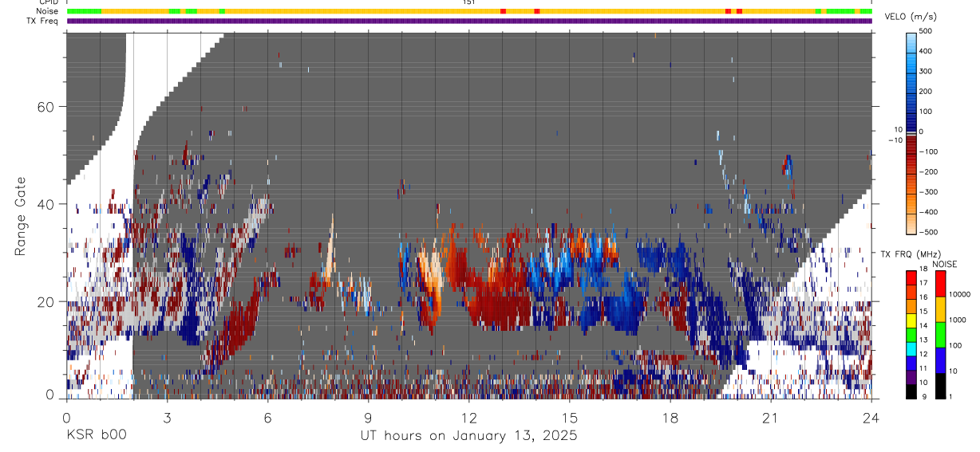Screen dimensions: 980x452
Task: Select the 24 hour tick label
Action: (871, 418)
